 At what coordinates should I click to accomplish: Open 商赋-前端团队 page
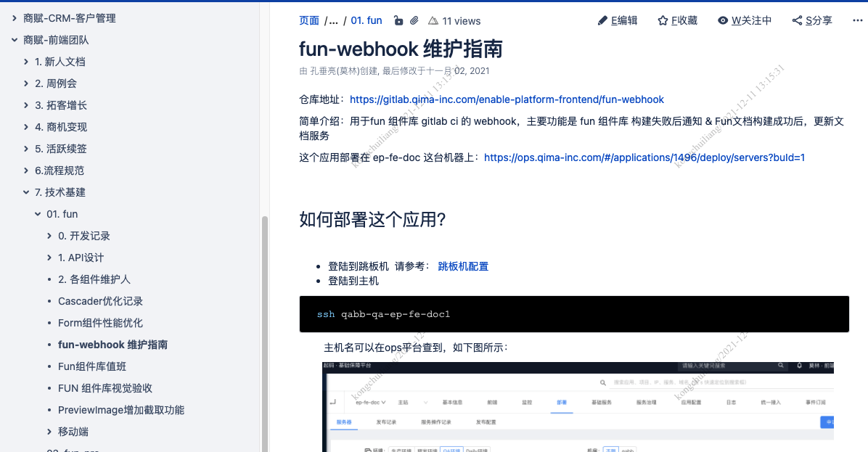(56, 40)
